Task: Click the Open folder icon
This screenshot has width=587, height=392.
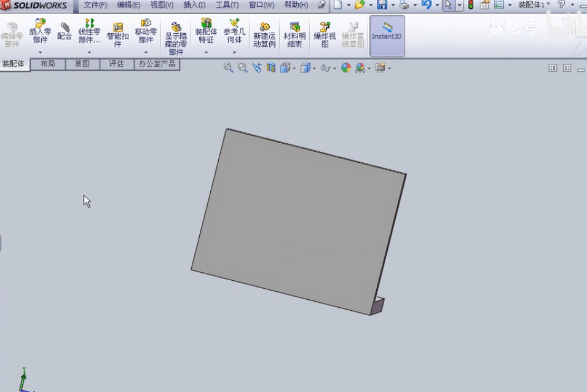Action: coord(360,5)
